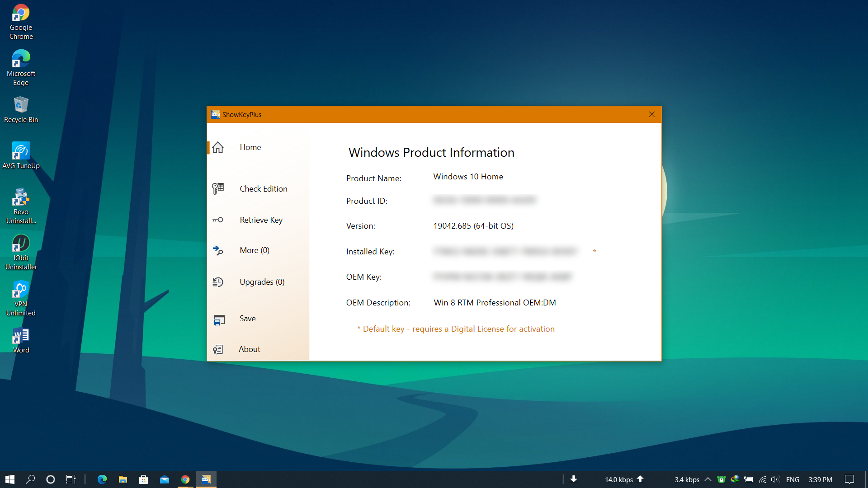Screen dimensions: 868x488
Task: Select the VPN Unlimited desktop shortcut
Action: tap(21, 299)
